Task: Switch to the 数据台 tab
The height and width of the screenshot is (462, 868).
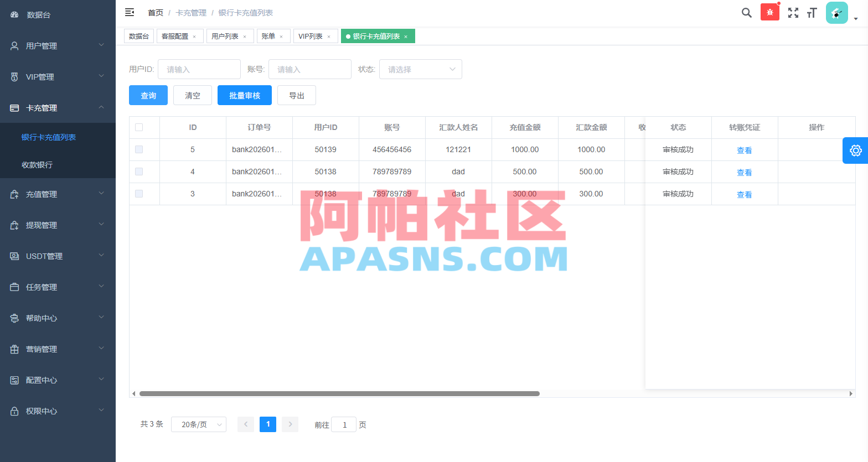Action: [139, 36]
